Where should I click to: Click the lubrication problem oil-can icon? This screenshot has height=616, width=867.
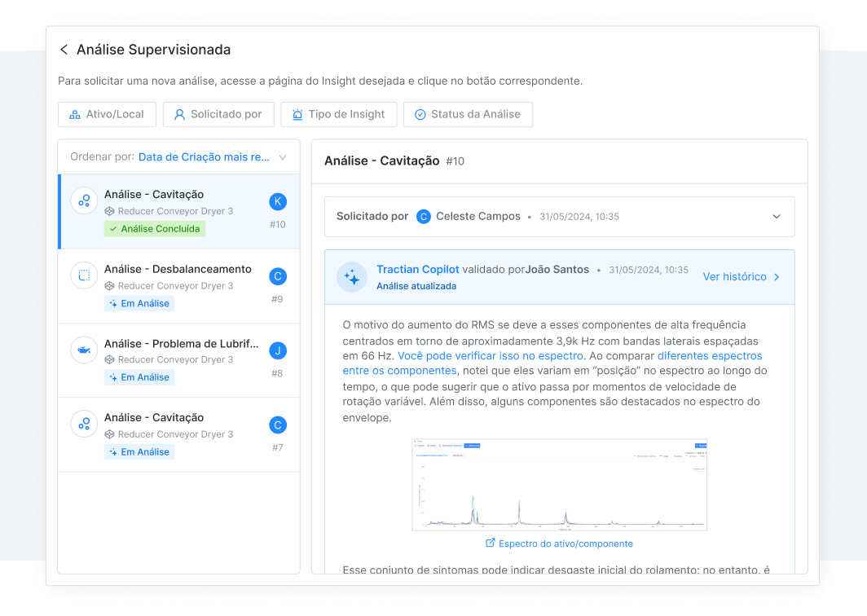(84, 350)
